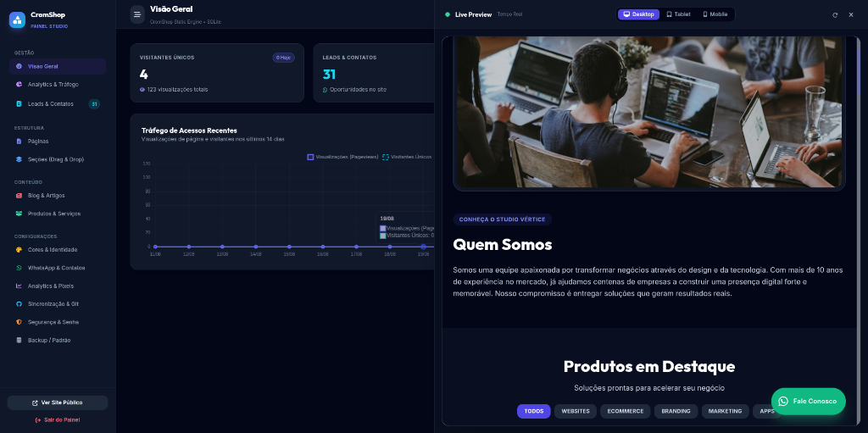Viewport: 868px width, 433px height.
Task: Click the Ver Site Público button
Action: point(58,402)
